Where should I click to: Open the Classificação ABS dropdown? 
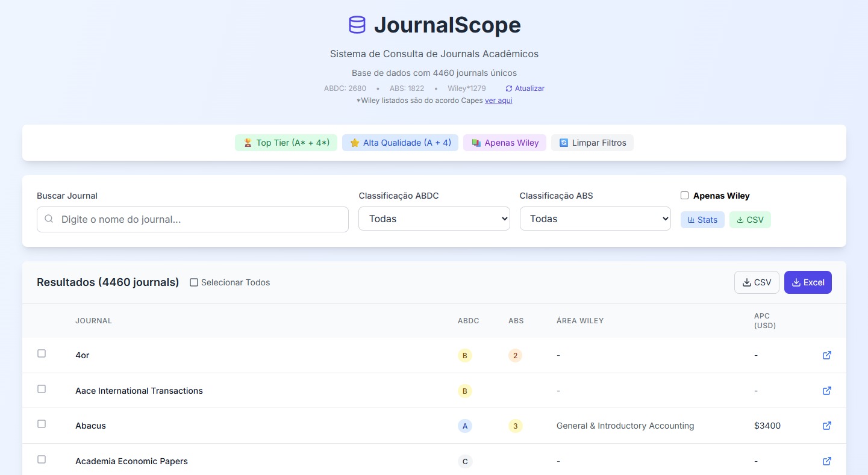595,219
